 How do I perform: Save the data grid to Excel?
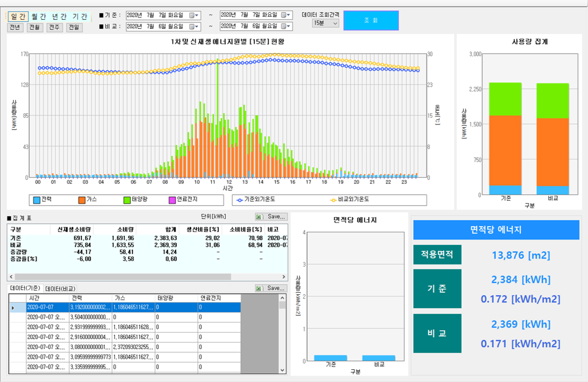pyautogui.click(x=271, y=288)
